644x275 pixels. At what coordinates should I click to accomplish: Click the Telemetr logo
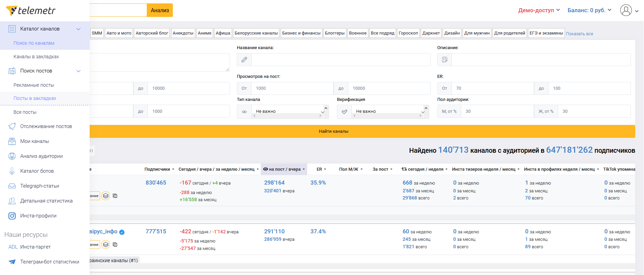31,10
